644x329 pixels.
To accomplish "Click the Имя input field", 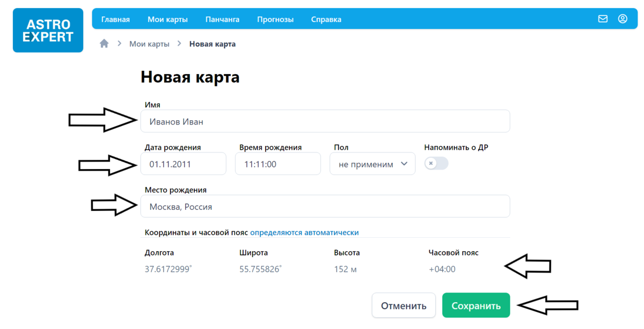I will click(x=325, y=121).
